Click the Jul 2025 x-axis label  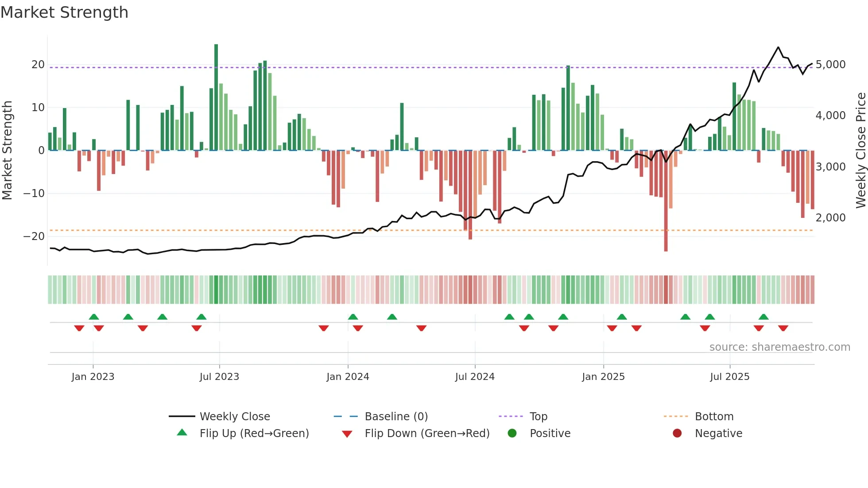click(x=729, y=376)
